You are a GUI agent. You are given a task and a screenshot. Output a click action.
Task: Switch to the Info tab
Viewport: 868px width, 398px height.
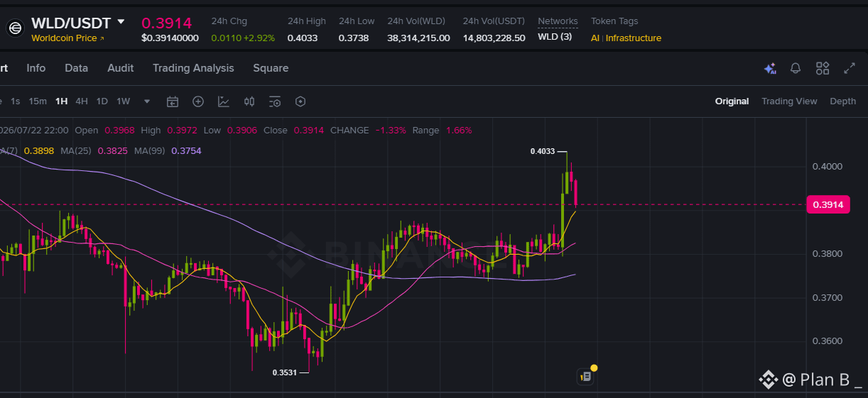point(36,68)
